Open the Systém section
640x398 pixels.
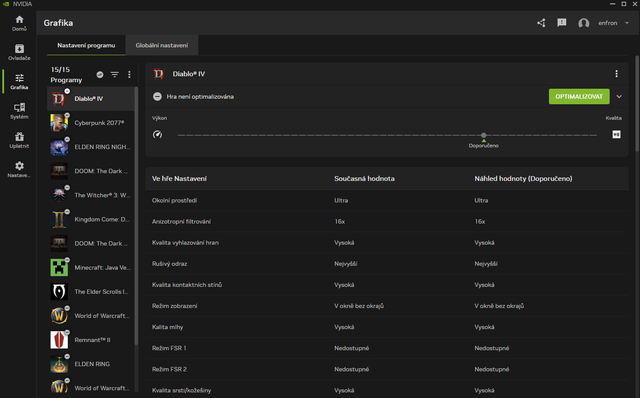[x=19, y=111]
